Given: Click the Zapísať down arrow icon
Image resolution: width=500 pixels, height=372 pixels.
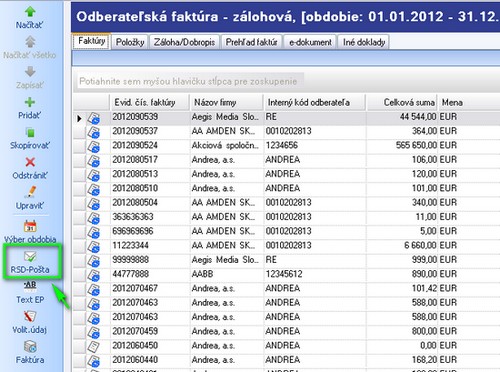Looking at the screenshot, I should pos(30,72).
